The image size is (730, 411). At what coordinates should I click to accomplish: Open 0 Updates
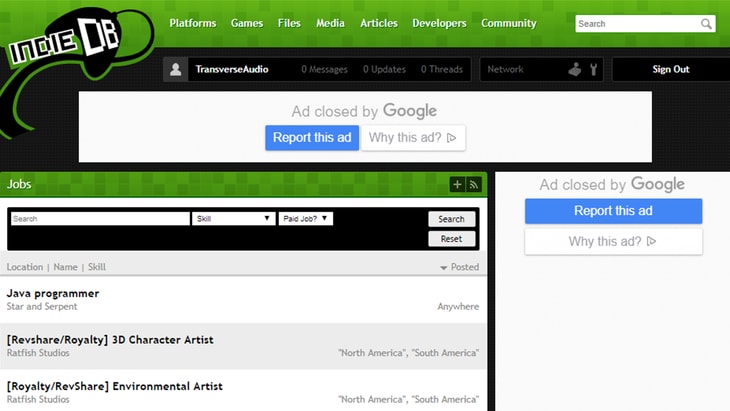tap(385, 69)
